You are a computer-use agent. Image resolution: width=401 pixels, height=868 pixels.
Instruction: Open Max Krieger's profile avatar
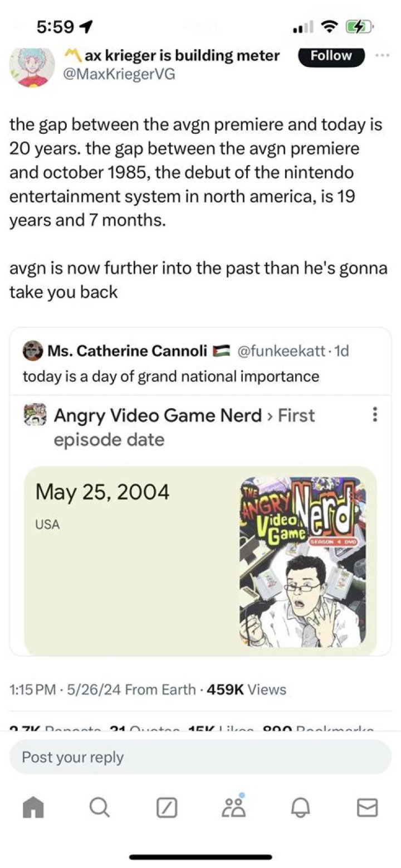pyautogui.click(x=32, y=66)
